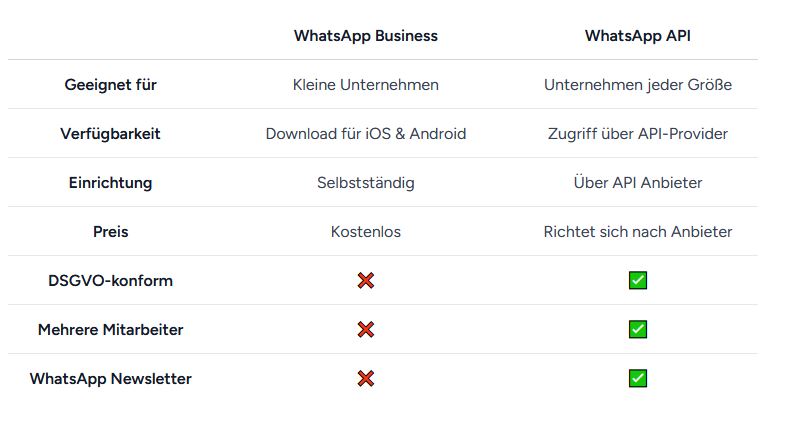Screen dimensions: 788x423
Task: Click the WhatsApp Newsletter row label
Action: (111, 378)
